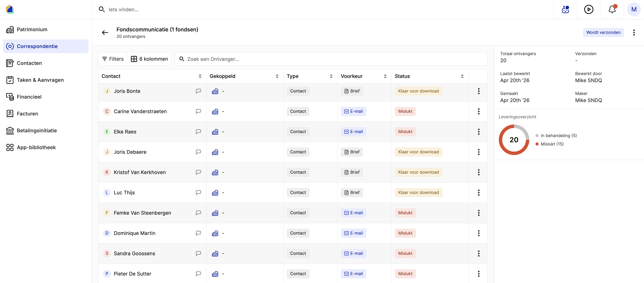
Task: Open row actions for Femke Van Steenbergen
Action: [x=479, y=213]
